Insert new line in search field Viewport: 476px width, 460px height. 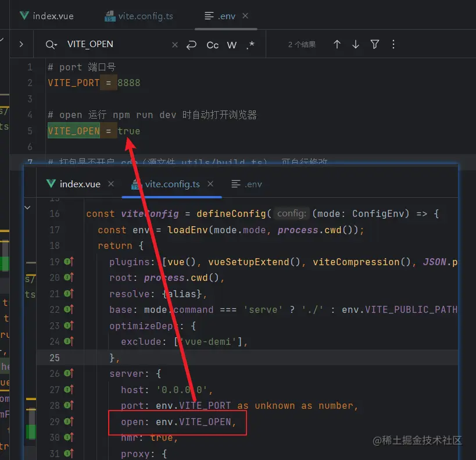tap(192, 45)
